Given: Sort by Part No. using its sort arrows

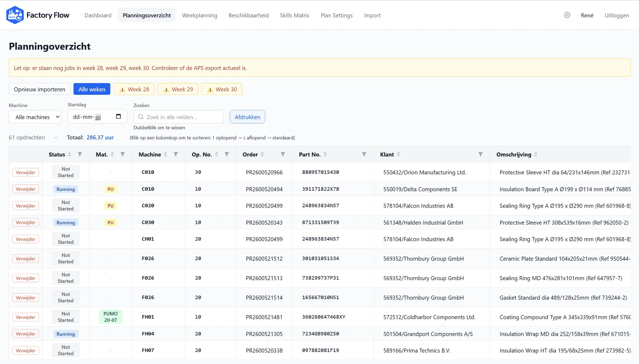Looking at the screenshot, I should (x=325, y=154).
